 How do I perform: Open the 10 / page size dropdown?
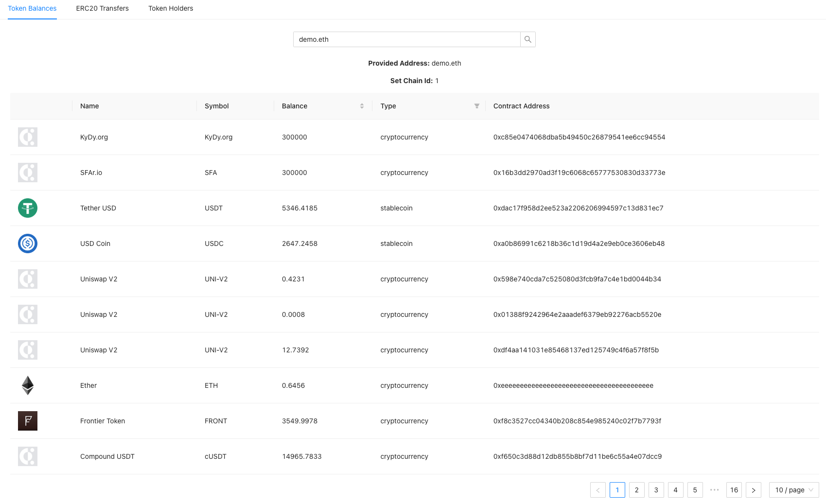point(794,490)
